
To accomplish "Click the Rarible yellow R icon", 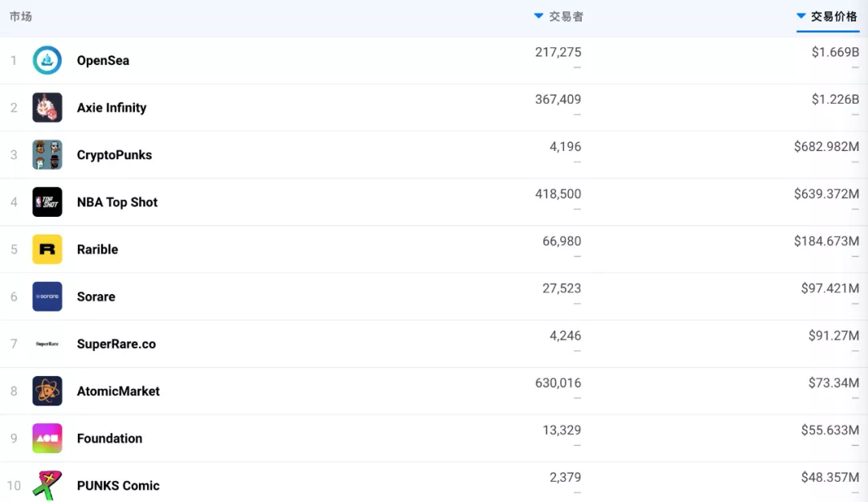I will click(x=47, y=249).
